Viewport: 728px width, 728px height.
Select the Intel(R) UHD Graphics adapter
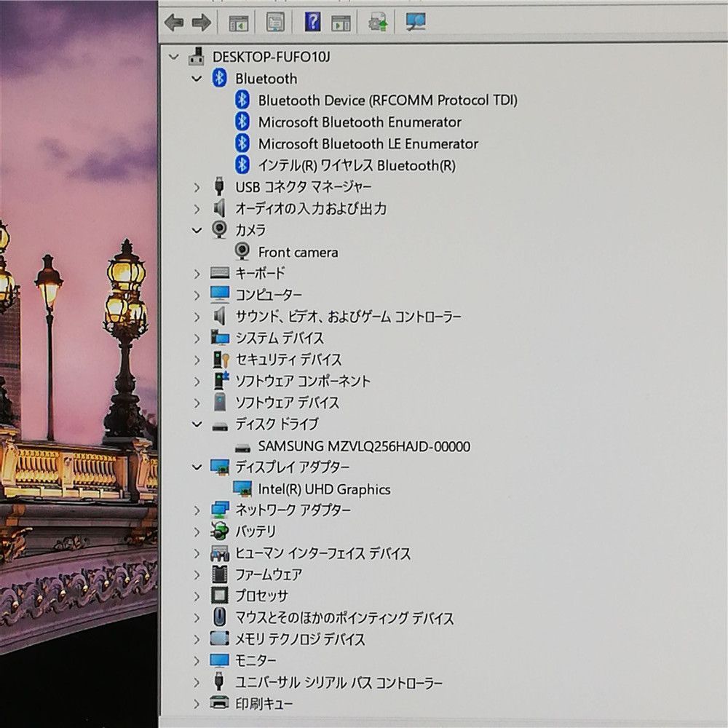[325, 489]
